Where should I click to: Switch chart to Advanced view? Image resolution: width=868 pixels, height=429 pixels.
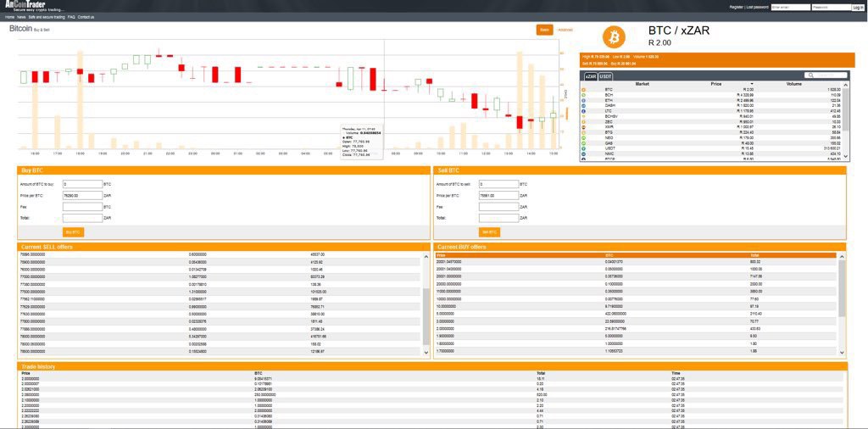[565, 30]
